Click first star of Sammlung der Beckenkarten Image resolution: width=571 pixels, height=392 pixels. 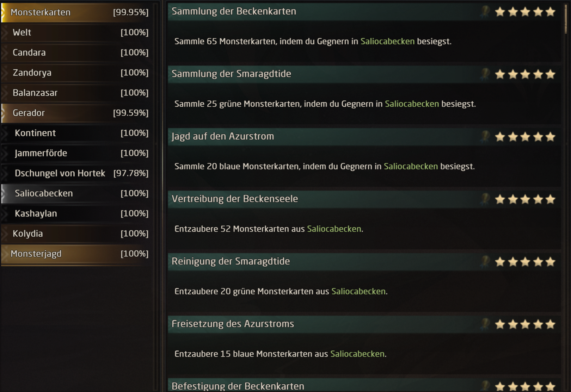pos(500,12)
